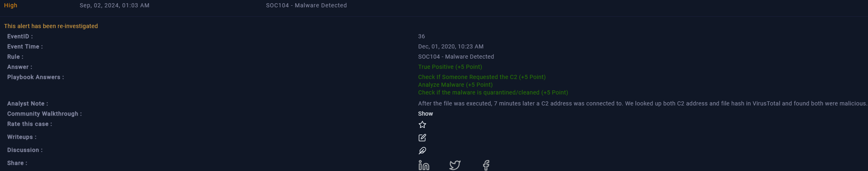Open the Writeups edit icon
Image resolution: width=868 pixels, height=171 pixels.
tap(422, 138)
